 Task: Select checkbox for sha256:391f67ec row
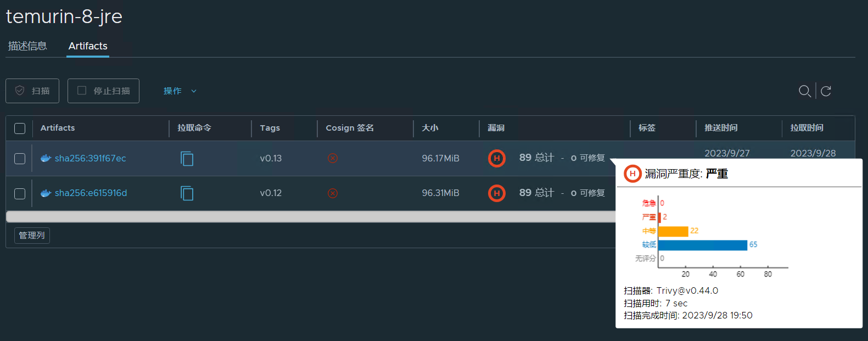click(20, 159)
